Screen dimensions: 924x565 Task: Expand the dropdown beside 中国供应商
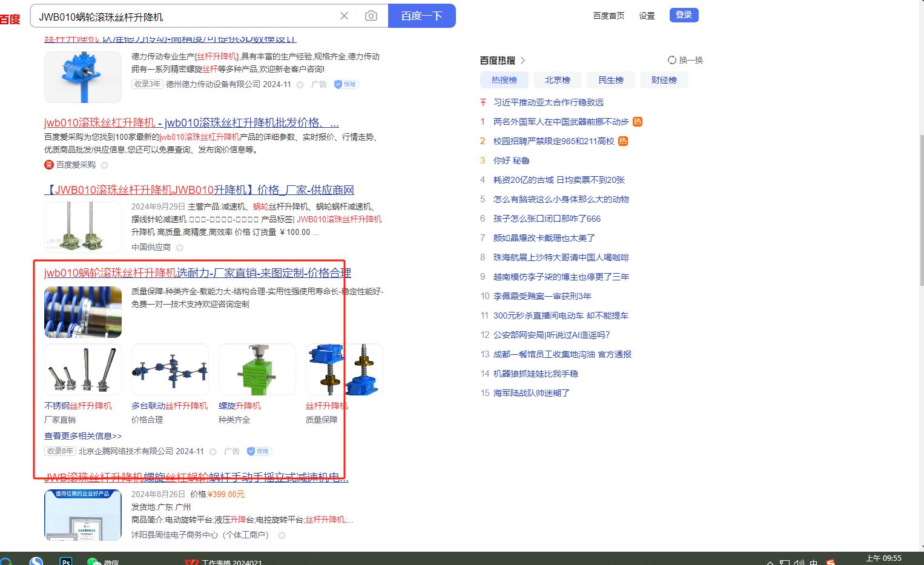tap(179, 248)
